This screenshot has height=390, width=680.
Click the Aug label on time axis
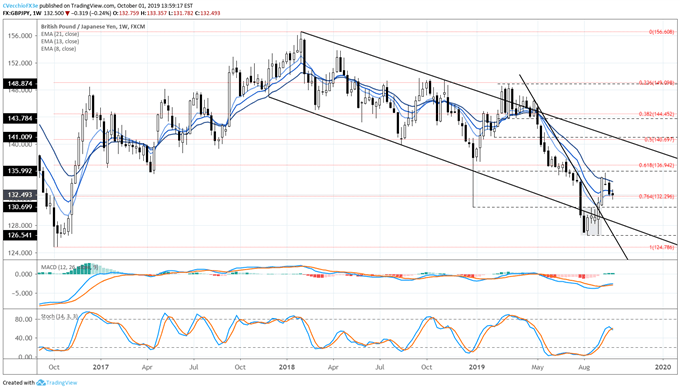point(584,367)
